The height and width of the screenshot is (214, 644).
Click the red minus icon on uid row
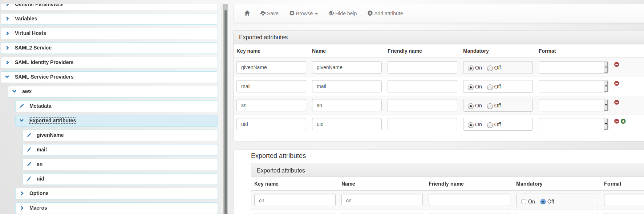pos(616,121)
